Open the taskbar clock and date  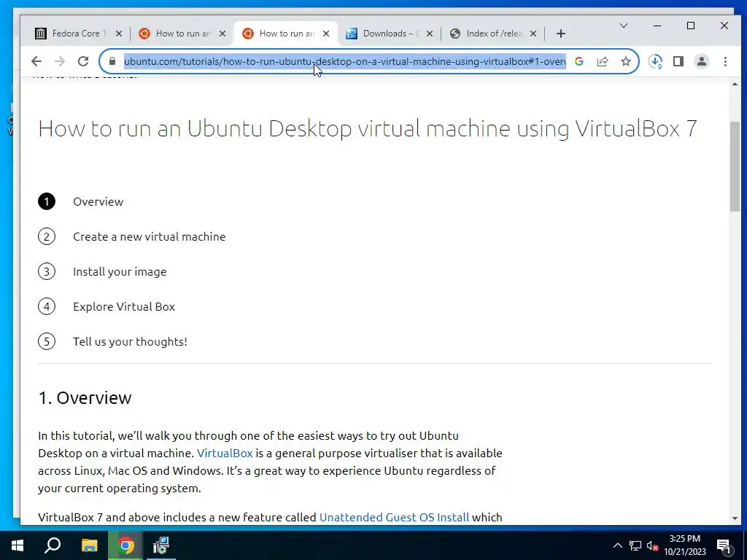click(x=685, y=545)
